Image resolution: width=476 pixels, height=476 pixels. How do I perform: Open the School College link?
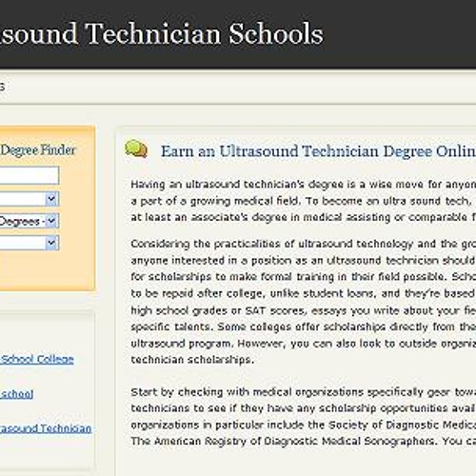37,360
